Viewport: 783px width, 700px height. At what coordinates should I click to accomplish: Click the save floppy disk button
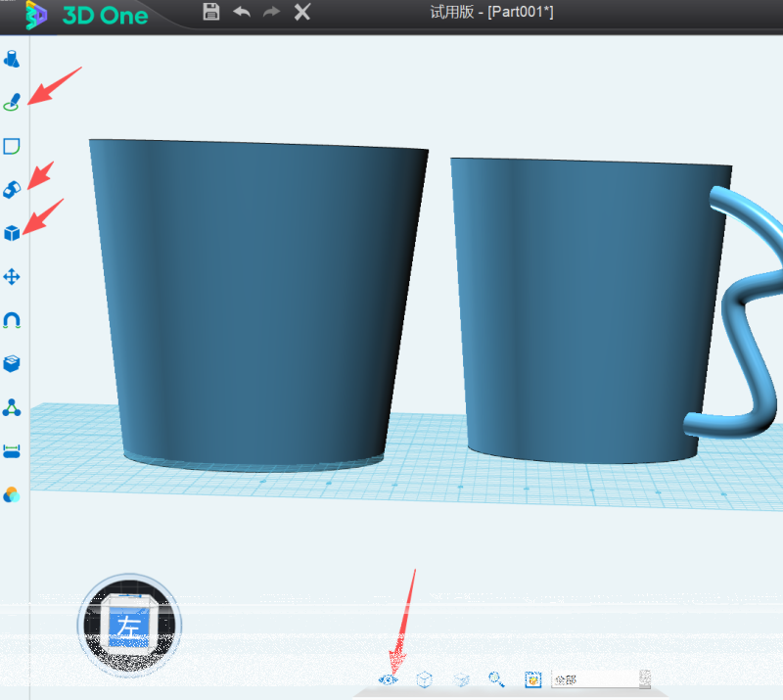(x=210, y=12)
